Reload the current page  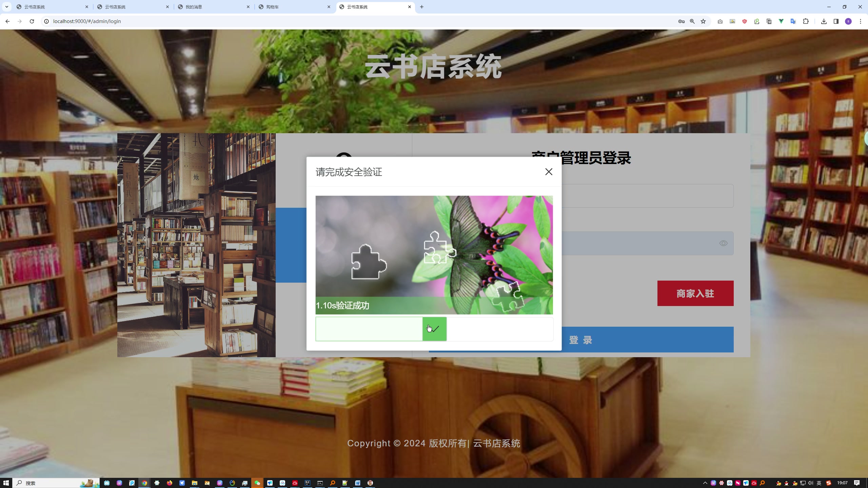coord(32,21)
